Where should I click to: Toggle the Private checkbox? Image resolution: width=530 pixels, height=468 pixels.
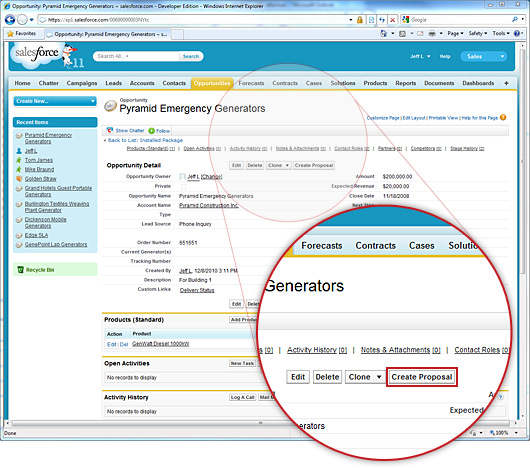point(183,186)
